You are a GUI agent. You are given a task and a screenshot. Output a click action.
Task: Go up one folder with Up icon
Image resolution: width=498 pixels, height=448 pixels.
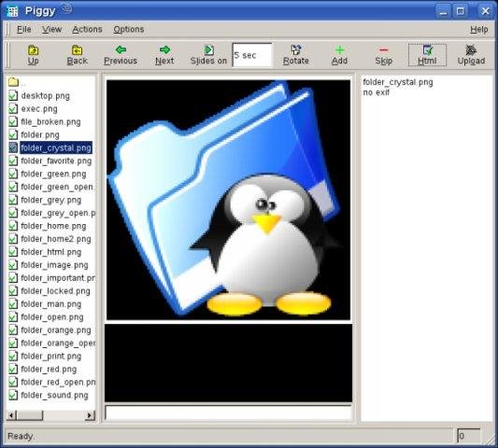coord(33,55)
